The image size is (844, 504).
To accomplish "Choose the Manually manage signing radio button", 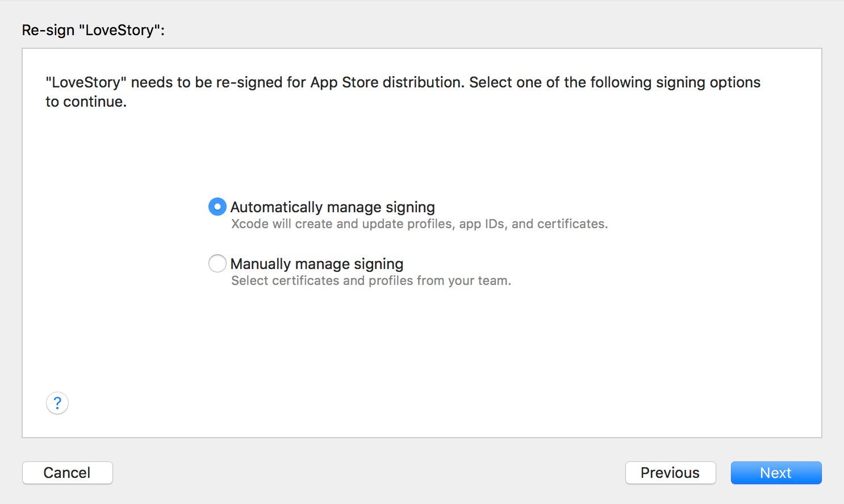I will pos(217,263).
